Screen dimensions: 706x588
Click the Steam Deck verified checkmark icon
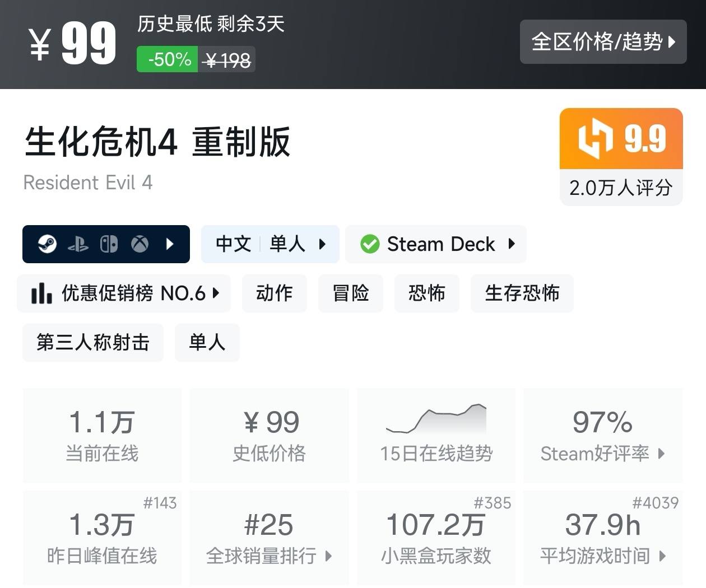pos(369,244)
